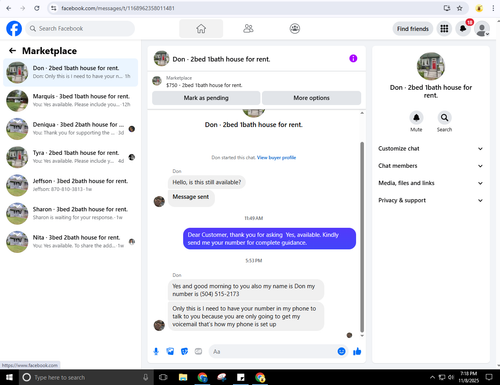Open Don's 2bed 1bath house conversation
The width and height of the screenshot is (500, 385).
(70, 72)
